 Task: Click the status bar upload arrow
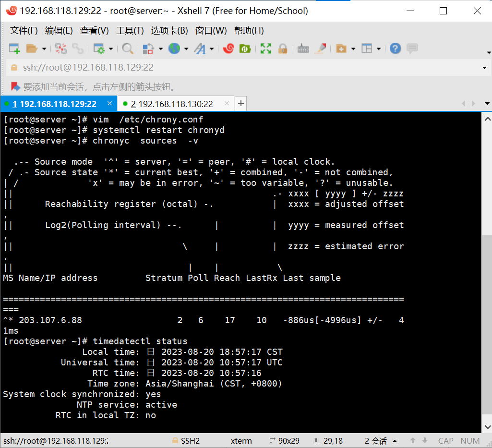point(413,441)
